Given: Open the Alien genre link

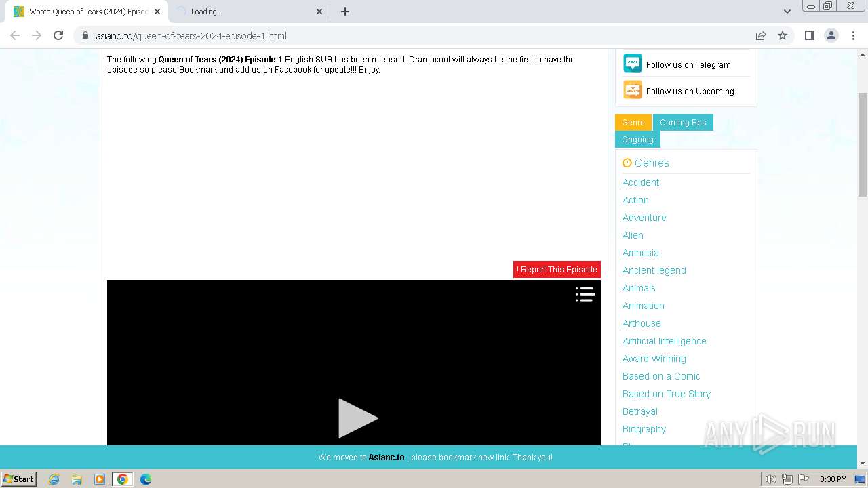Looking at the screenshot, I should point(633,235).
